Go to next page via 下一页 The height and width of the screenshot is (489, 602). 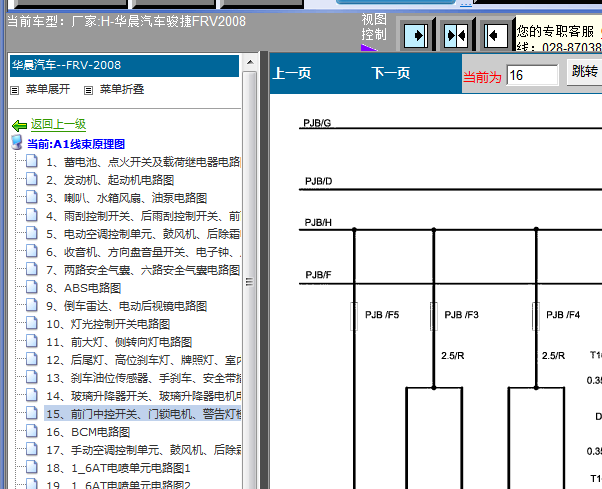coord(391,73)
